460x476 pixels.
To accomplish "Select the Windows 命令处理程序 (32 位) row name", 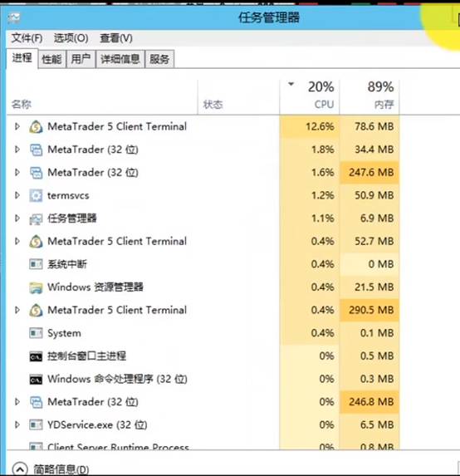I will (117, 379).
